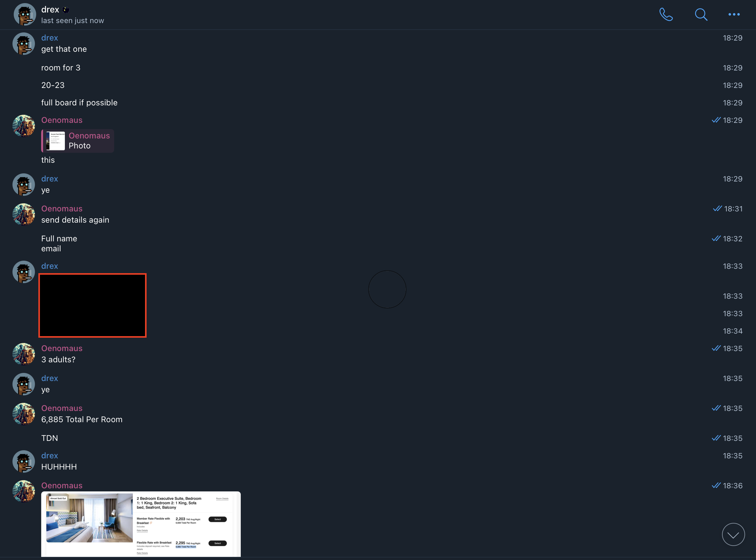Screen dimensions: 756x560
Task: Click the scroll-to-bottom arrow icon
Action: pos(734,535)
